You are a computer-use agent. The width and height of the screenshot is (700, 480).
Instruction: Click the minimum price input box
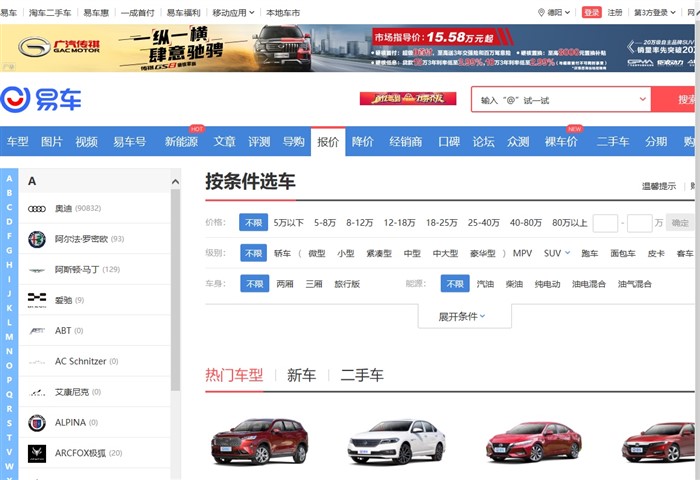click(605, 223)
